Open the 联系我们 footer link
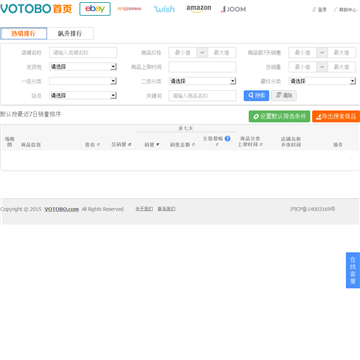This screenshot has width=360, height=360. pos(166,209)
